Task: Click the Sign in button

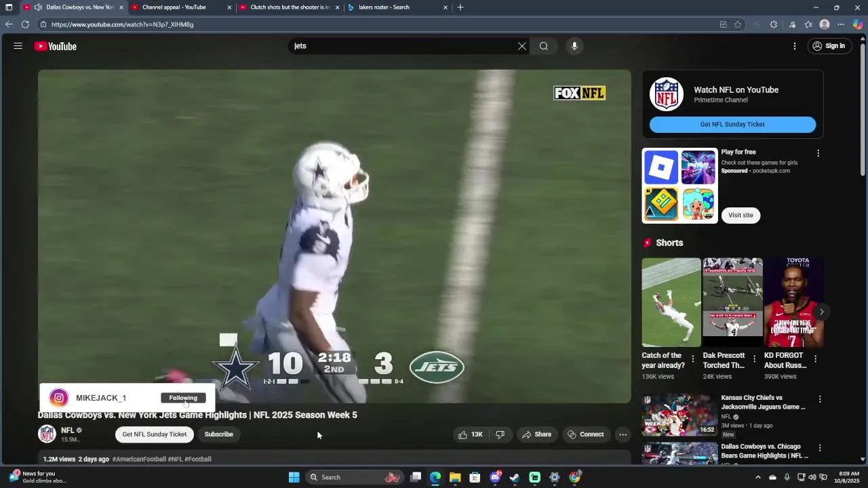Action: [x=829, y=46]
